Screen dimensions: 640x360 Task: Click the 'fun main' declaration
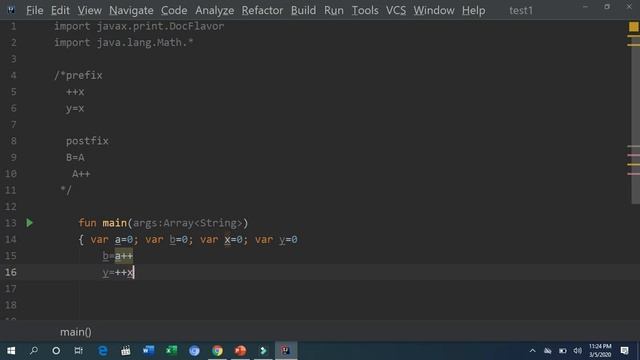[x=102, y=223]
